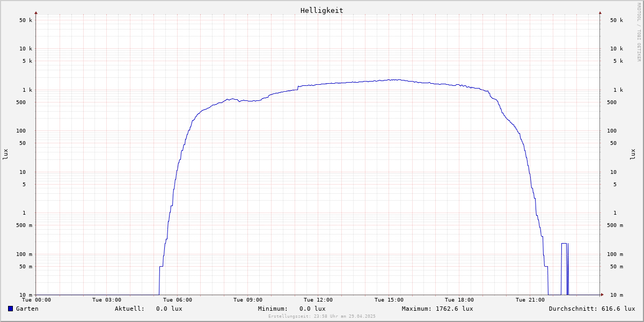Click the Tue 06:00 time axis label
Screen dimensions: 644x322
coord(178,300)
